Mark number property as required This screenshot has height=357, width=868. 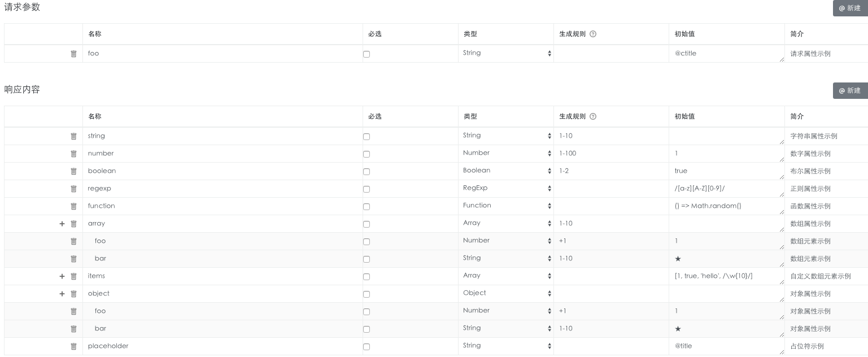pos(367,154)
